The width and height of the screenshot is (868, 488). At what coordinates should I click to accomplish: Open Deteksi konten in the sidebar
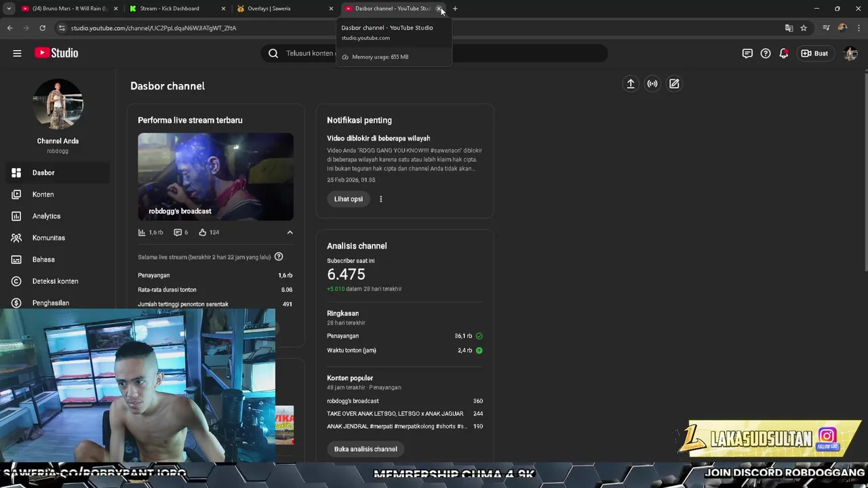(x=58, y=281)
